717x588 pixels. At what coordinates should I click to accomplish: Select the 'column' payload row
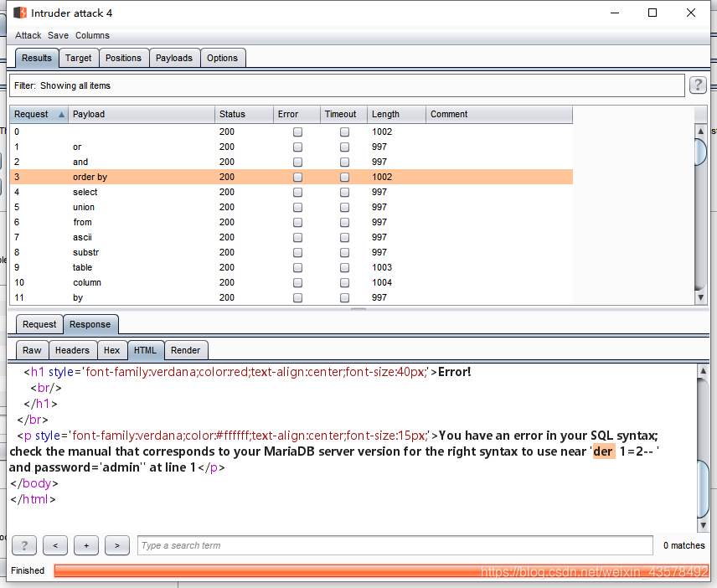coord(291,282)
